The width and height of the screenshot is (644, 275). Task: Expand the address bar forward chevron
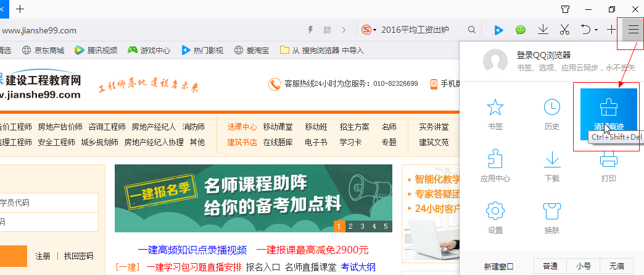pos(344,30)
